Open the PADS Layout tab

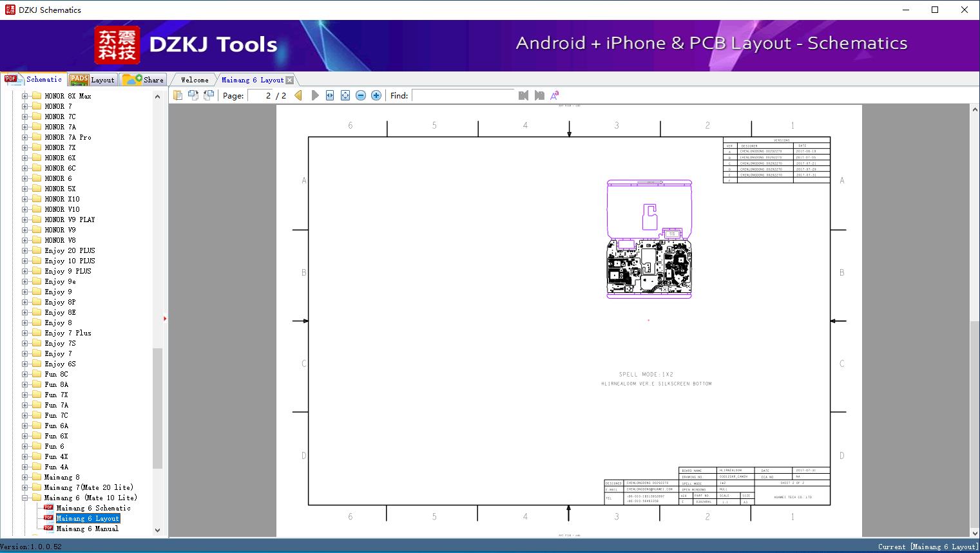tap(91, 80)
